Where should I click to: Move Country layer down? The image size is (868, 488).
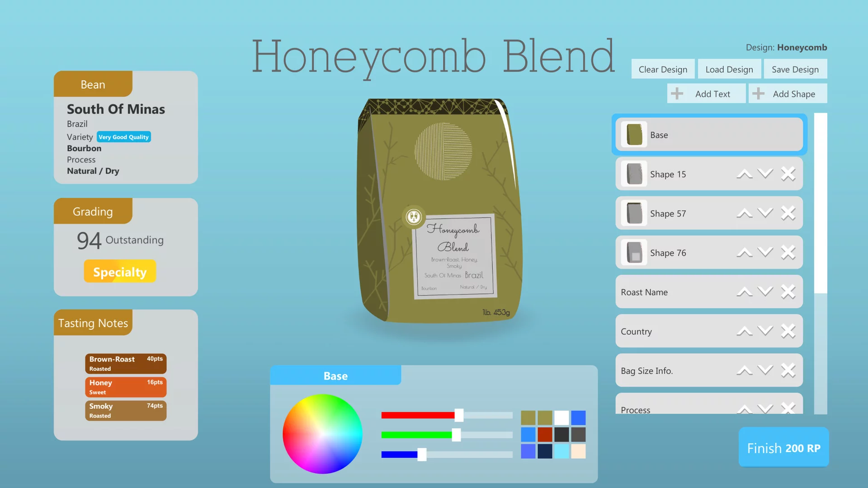coord(765,331)
